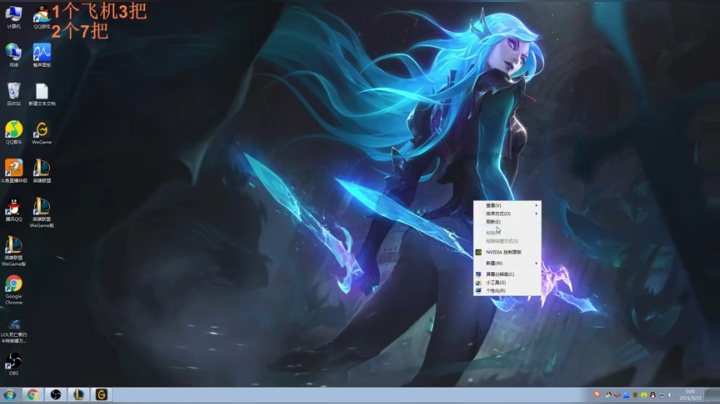Select the QQ音乐 desktop shortcut
This screenshot has width=720, height=404.
pos(14,133)
